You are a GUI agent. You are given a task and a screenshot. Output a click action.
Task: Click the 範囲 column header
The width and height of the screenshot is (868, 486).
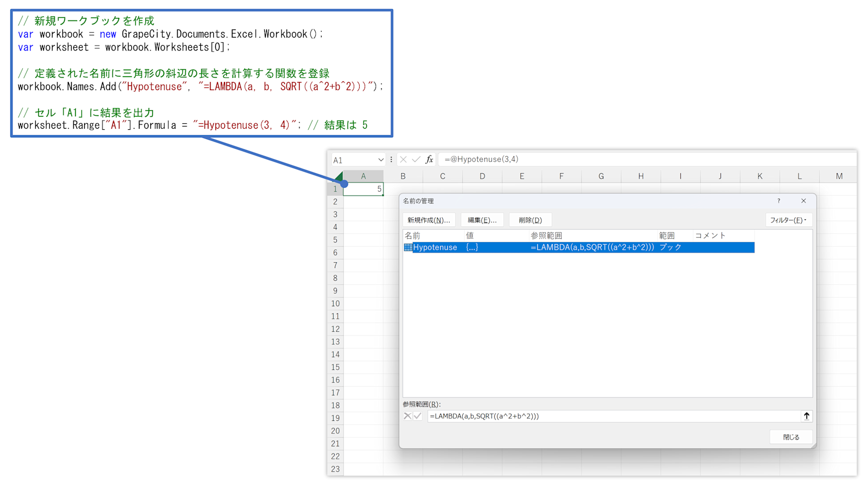coord(667,236)
